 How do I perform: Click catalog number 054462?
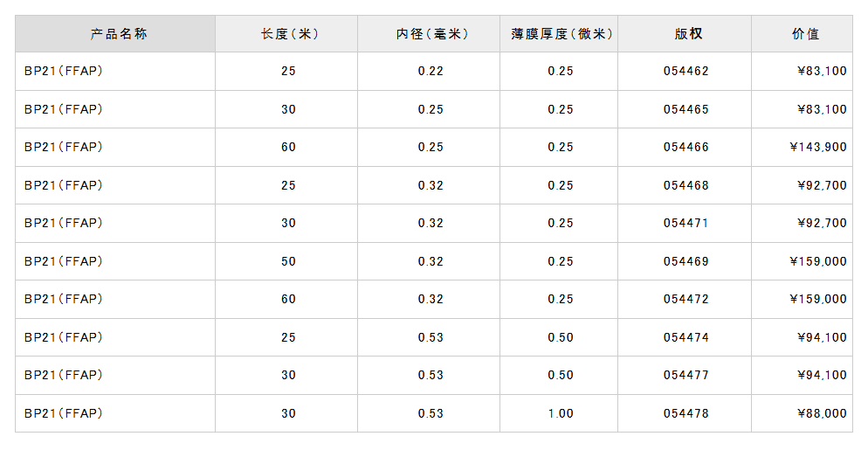coord(686,72)
